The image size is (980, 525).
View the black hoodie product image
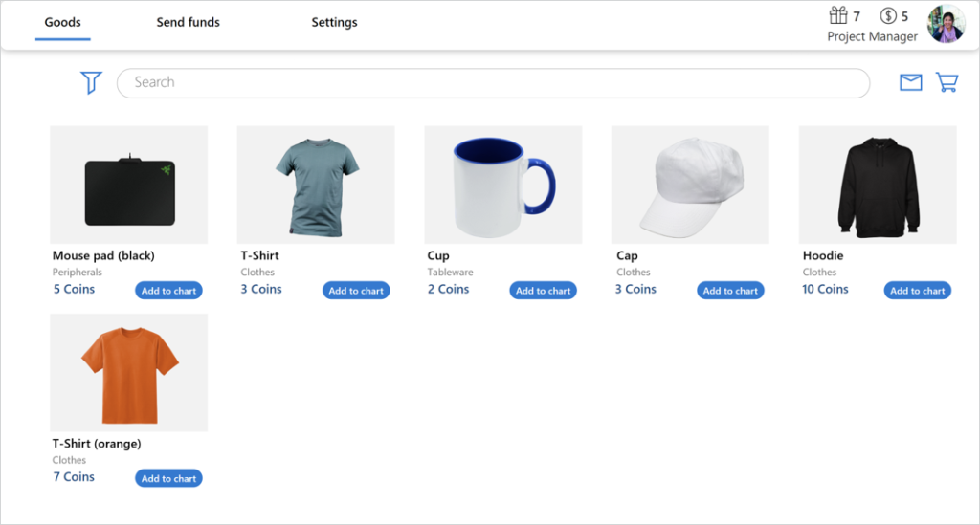coord(878,185)
